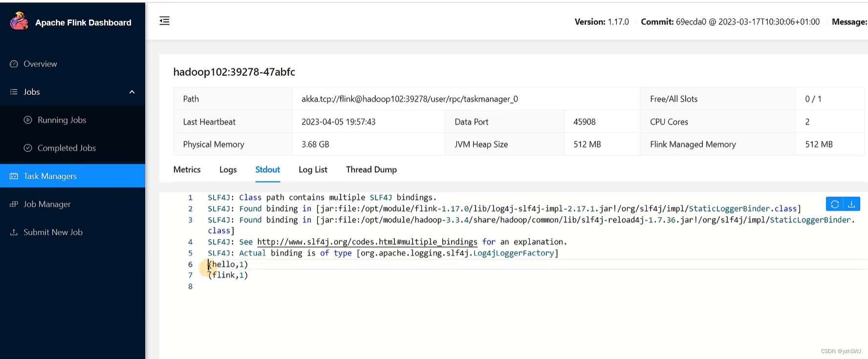Collapse the Jobs submenu chevron
This screenshot has height=359, width=868.
click(132, 92)
